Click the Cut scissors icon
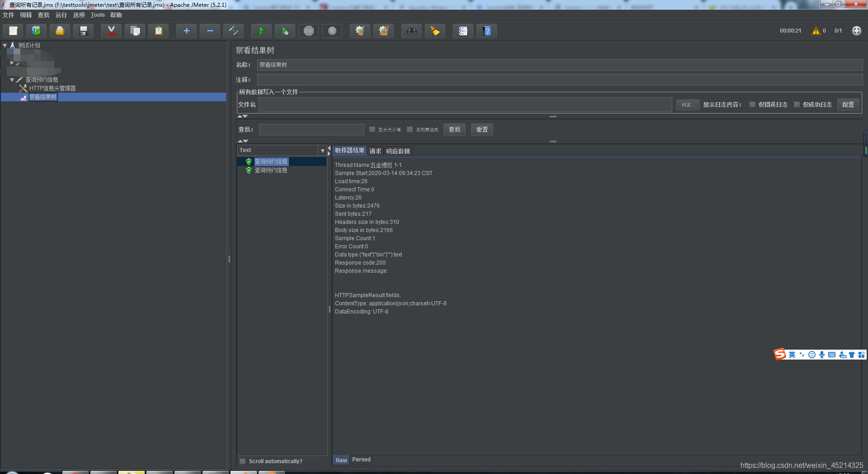Viewport: 868px width, 474px height. [x=111, y=31]
